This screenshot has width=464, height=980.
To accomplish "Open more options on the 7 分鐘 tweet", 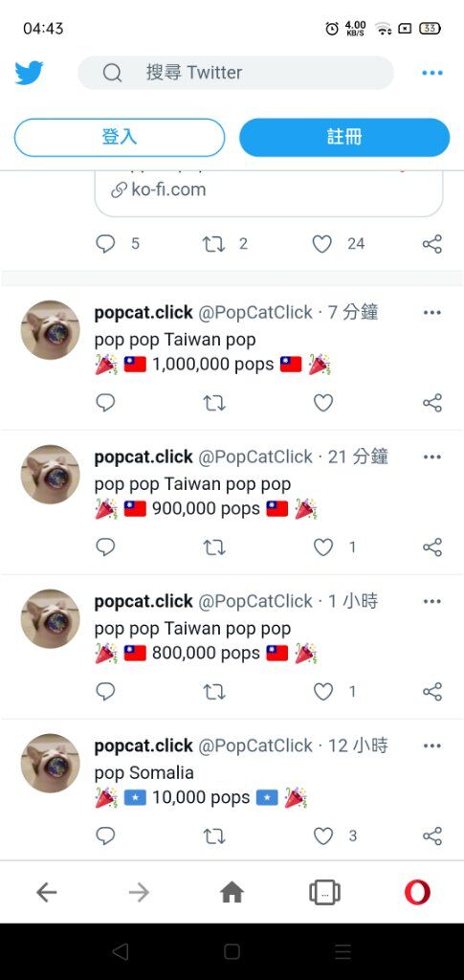I will (x=432, y=313).
